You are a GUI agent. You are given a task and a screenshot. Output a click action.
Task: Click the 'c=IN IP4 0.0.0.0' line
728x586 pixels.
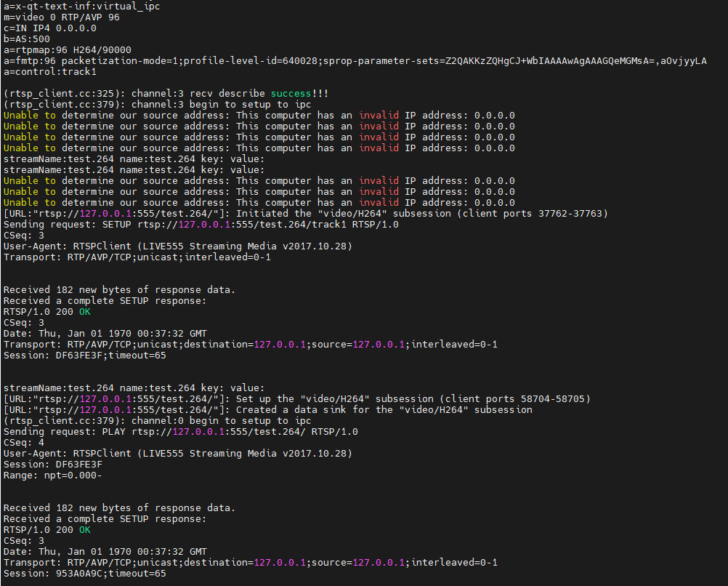pyautogui.click(x=49, y=28)
